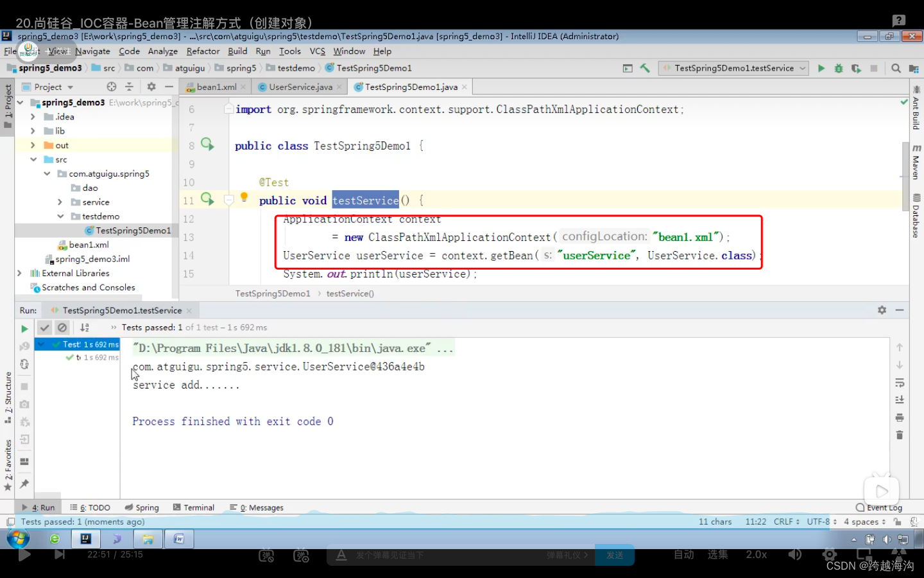Viewport: 924px width, 578px height.
Task: Expand the out folder
Action: point(33,145)
